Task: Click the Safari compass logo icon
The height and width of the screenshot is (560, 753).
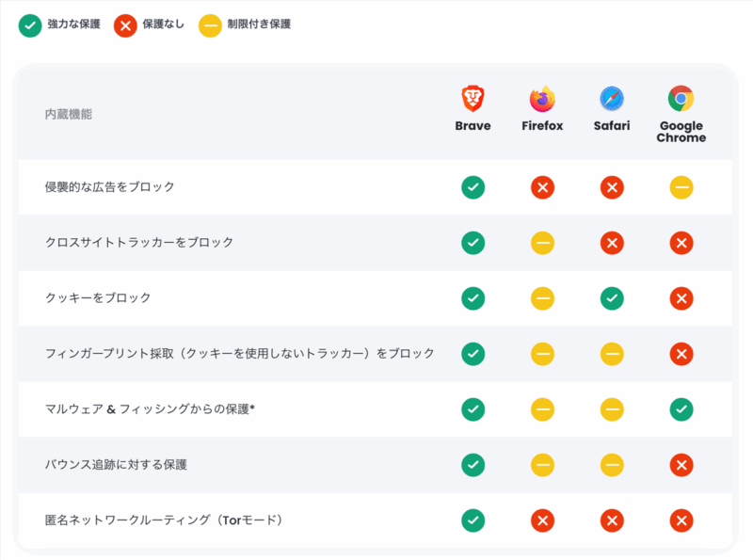Action: coord(612,99)
